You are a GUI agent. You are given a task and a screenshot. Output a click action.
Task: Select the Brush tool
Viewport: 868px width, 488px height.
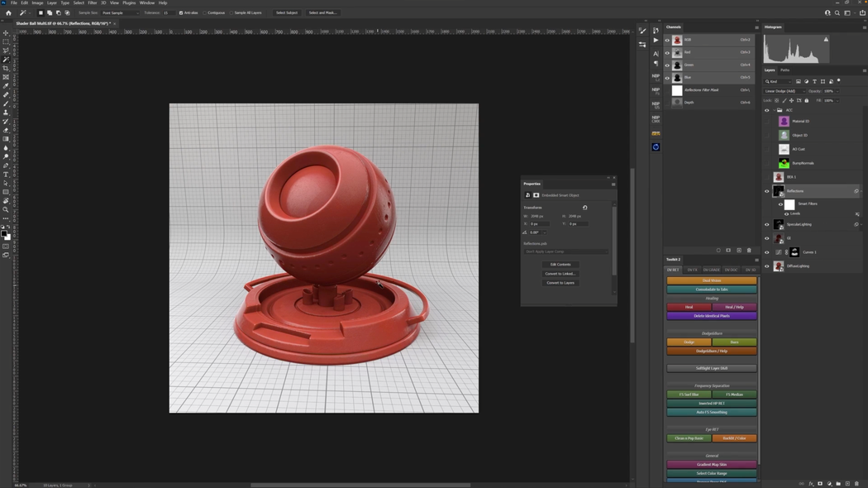click(6, 103)
